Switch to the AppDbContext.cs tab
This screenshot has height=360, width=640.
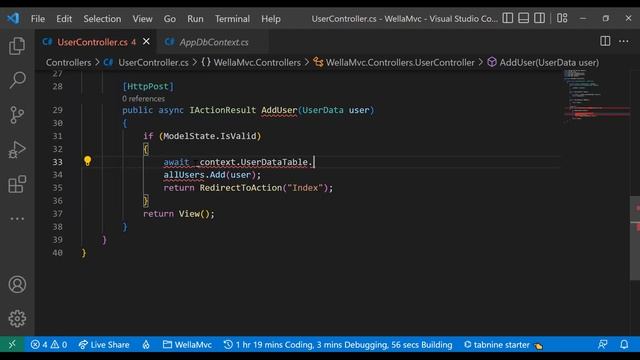click(213, 42)
